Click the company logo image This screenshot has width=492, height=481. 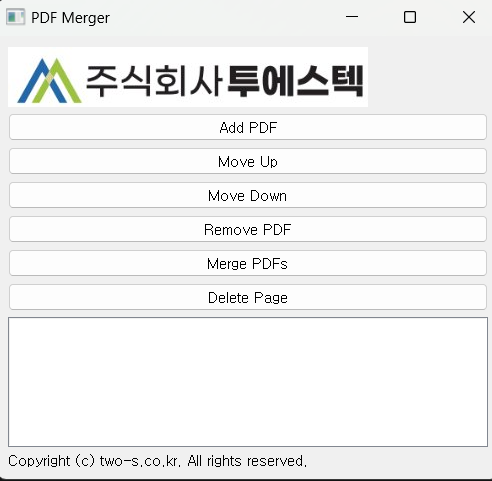(x=188, y=77)
